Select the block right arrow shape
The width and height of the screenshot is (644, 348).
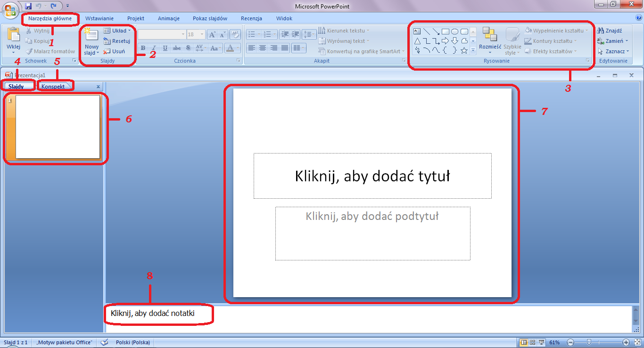pos(446,41)
